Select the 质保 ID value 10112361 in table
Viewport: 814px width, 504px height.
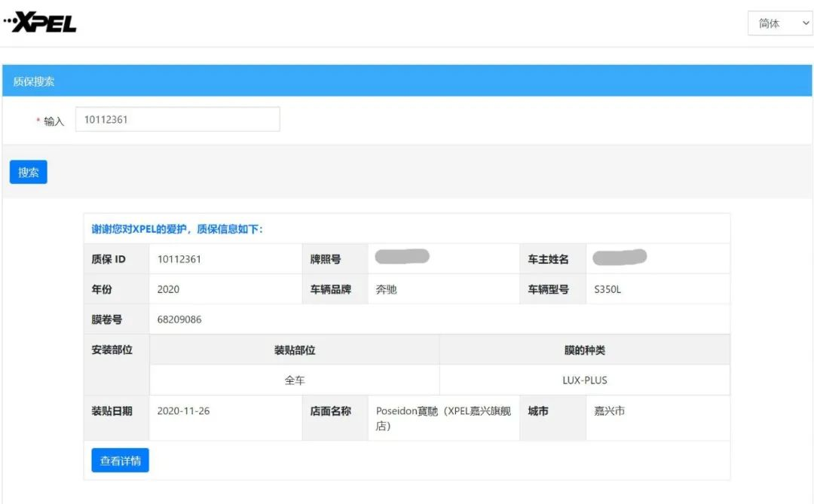click(x=179, y=259)
